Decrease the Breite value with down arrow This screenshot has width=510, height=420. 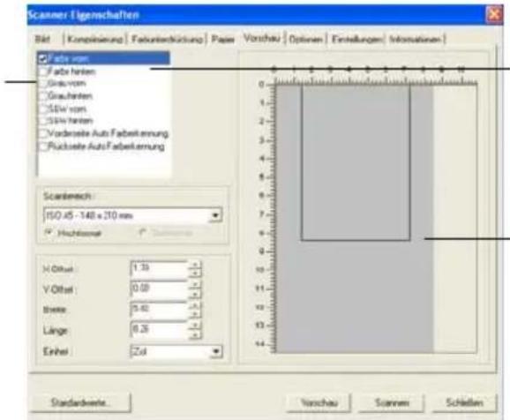point(195,313)
